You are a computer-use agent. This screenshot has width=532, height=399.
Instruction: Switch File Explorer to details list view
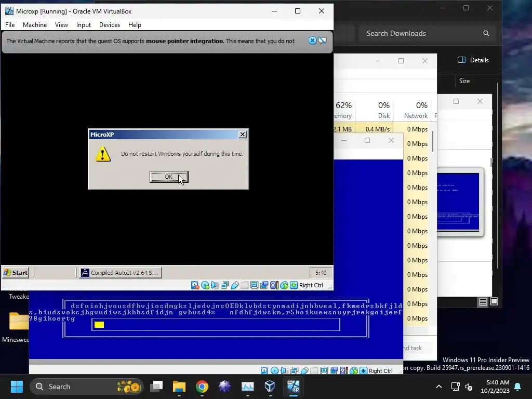click(x=483, y=302)
